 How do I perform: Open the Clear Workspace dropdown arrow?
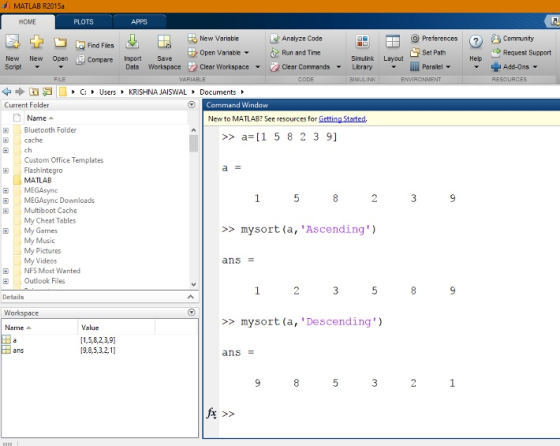258,67
